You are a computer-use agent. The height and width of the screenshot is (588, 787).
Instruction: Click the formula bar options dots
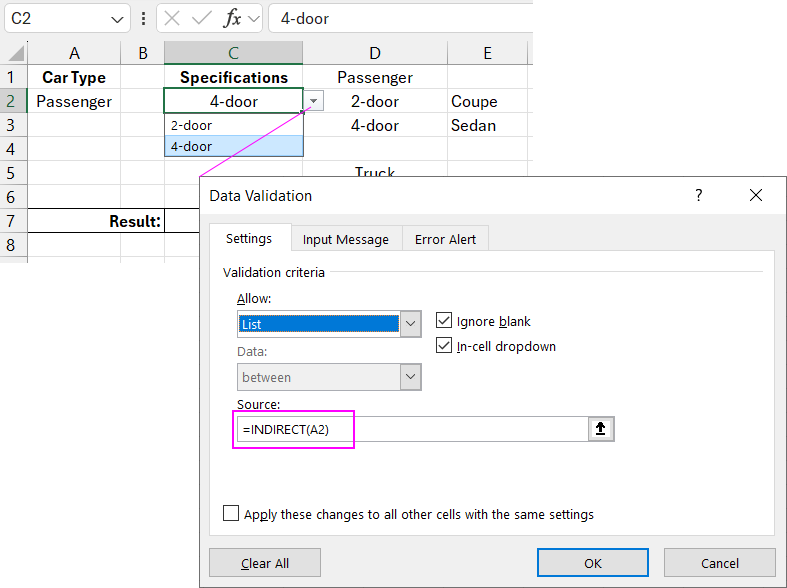coord(144,19)
